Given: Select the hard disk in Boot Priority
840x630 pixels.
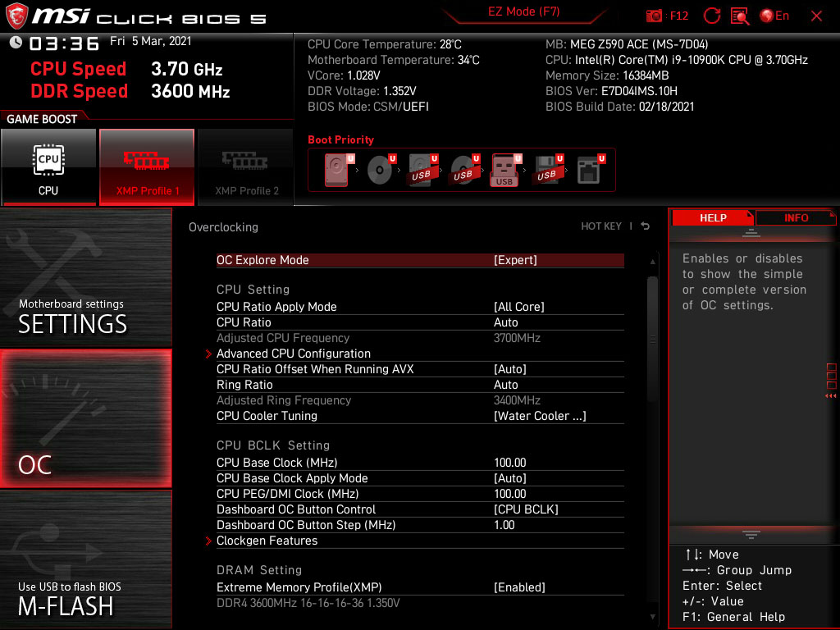Looking at the screenshot, I should click(336, 168).
